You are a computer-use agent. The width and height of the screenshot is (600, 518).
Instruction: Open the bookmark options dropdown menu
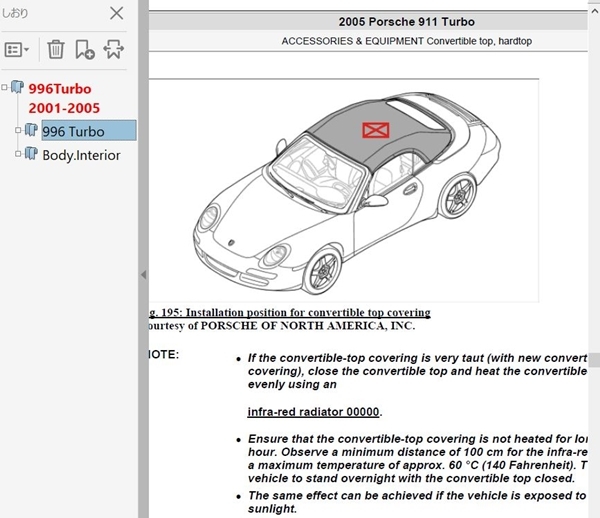pos(16,50)
